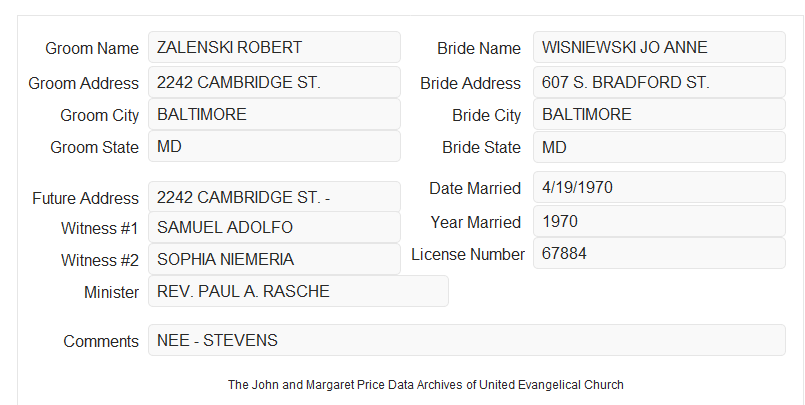The width and height of the screenshot is (805, 405).
Task: Click the License Number label
Action: 468,255
